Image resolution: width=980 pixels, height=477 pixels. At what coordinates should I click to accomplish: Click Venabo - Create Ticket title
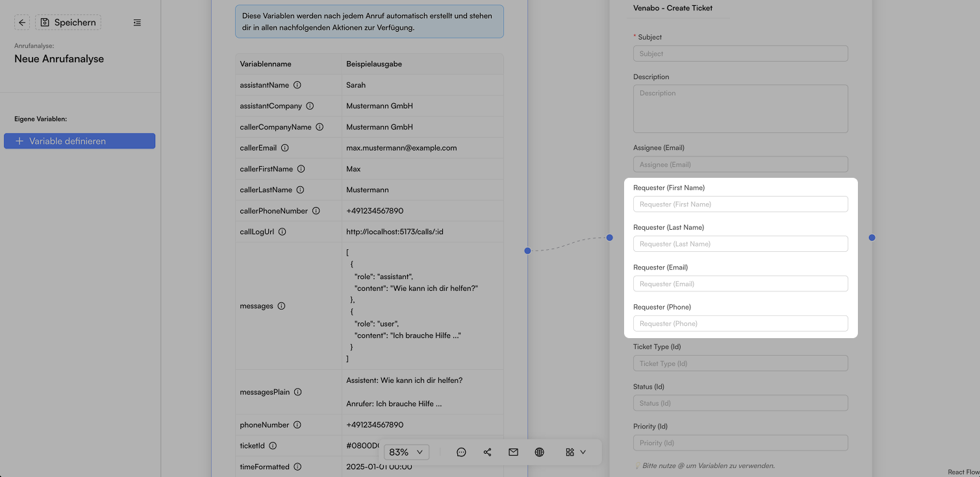tap(673, 8)
